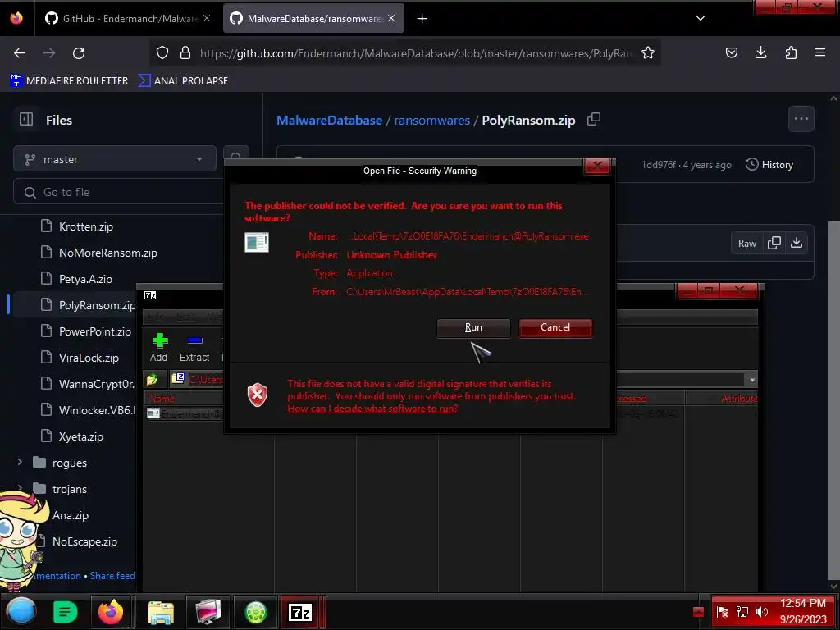The image size is (840, 630).
Task: Close the Endermanch/Malware tab
Action: (x=207, y=18)
